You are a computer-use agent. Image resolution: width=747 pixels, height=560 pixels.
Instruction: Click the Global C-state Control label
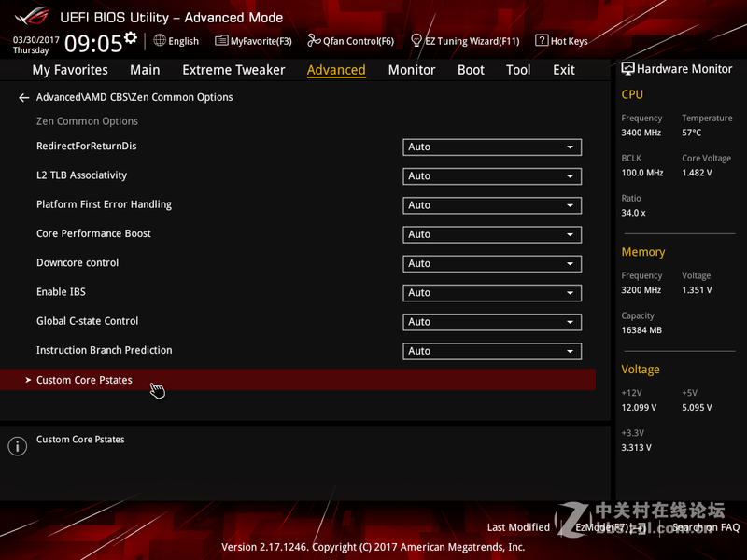tap(87, 321)
